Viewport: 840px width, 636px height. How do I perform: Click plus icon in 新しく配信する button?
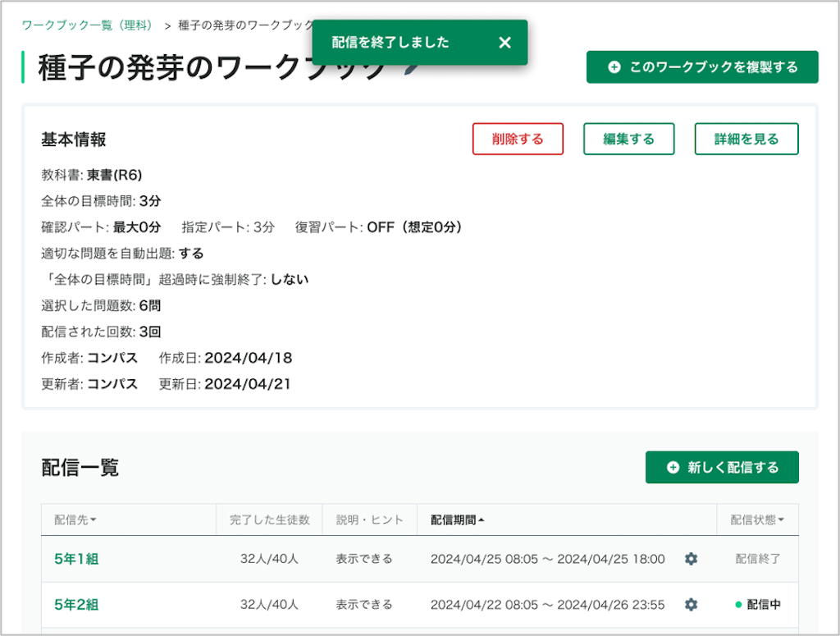673,467
